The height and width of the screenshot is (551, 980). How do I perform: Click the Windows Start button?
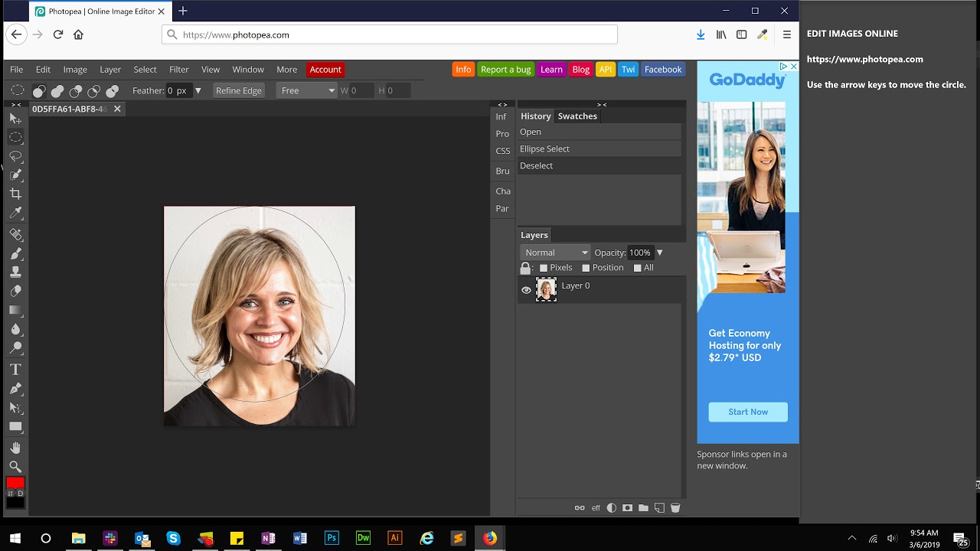[15, 538]
